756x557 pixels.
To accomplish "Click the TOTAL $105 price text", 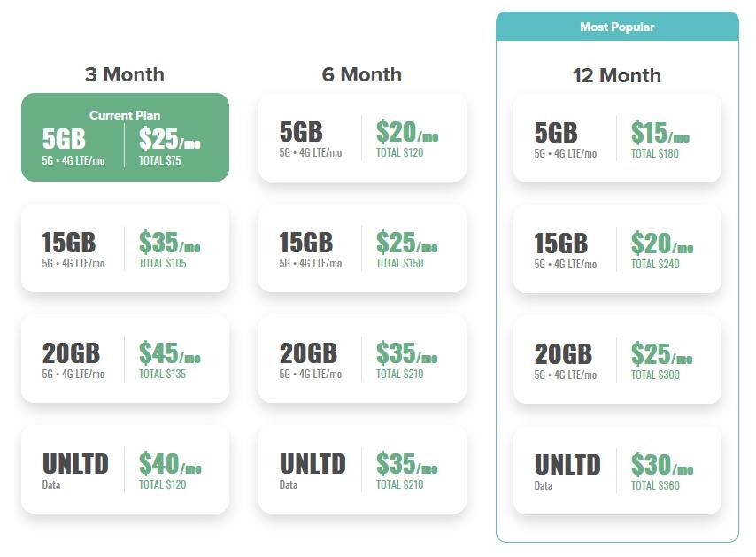I will (x=163, y=263).
